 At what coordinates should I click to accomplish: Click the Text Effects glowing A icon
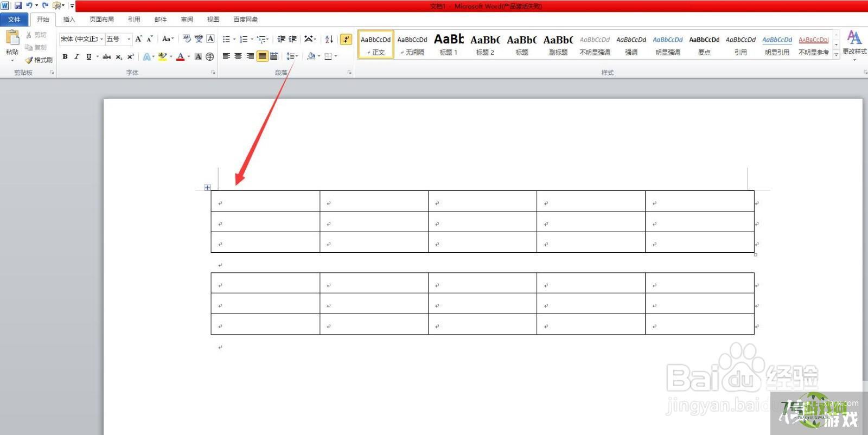pos(146,56)
